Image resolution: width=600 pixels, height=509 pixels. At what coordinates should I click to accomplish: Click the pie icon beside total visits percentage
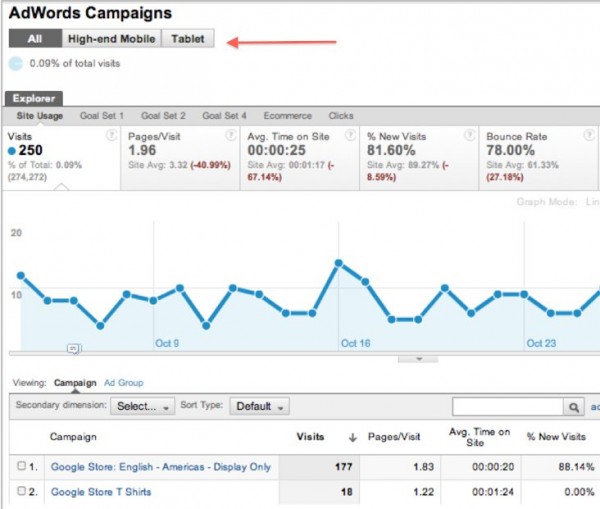16,64
